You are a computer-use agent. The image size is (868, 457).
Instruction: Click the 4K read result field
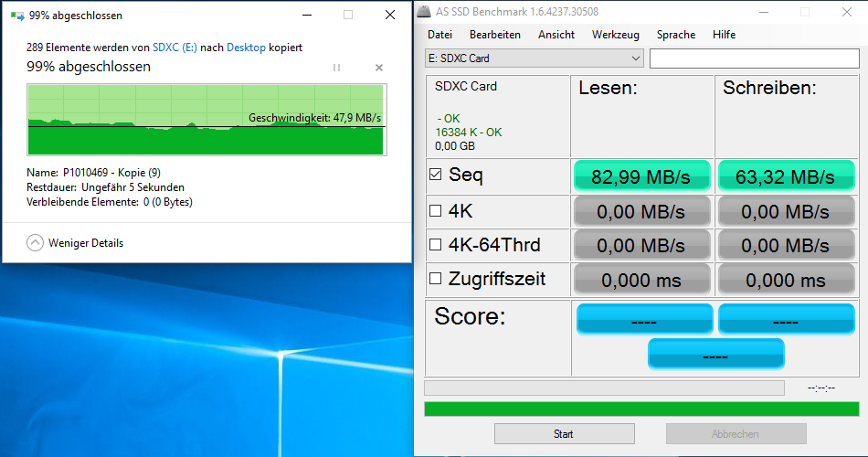[641, 211]
